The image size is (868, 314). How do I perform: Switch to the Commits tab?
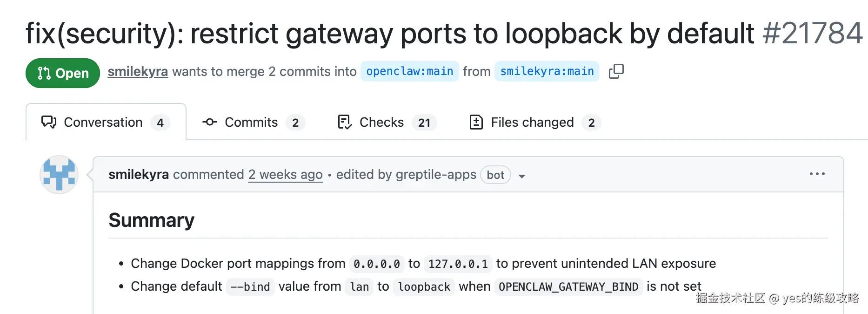tap(251, 122)
